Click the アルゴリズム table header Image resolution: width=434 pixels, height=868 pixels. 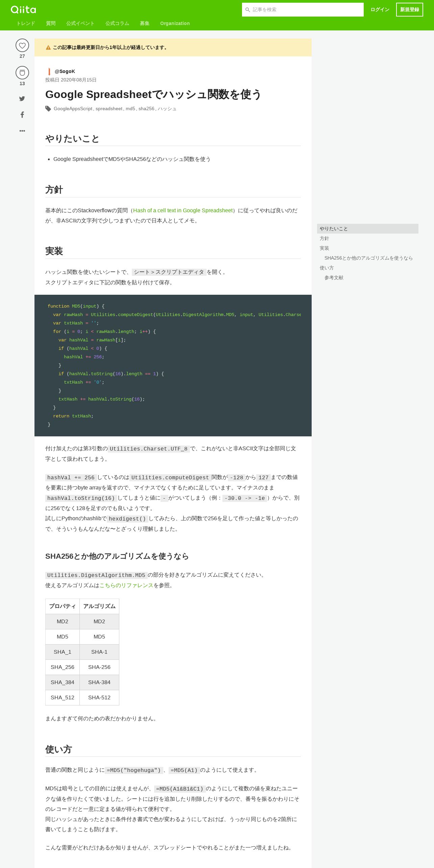point(99,606)
